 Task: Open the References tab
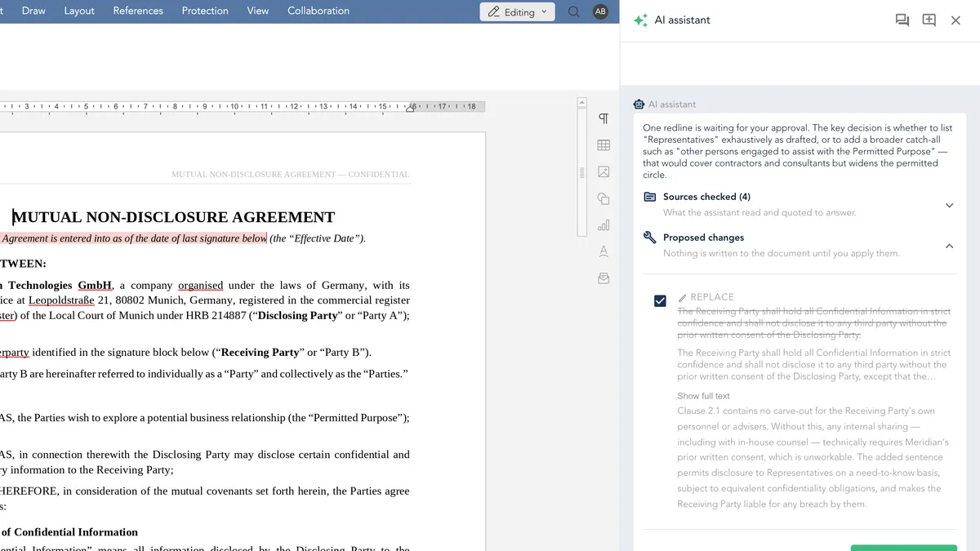pos(138,11)
